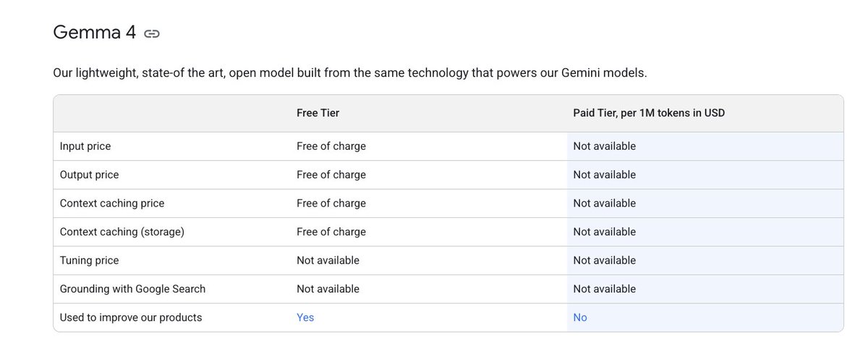Open the blue "Yes" link in Free Tier
The width and height of the screenshot is (868, 352).
[305, 317]
